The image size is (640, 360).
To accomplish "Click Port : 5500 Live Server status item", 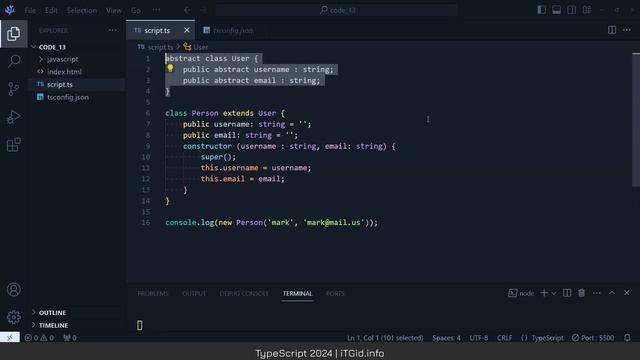I will pos(593,338).
